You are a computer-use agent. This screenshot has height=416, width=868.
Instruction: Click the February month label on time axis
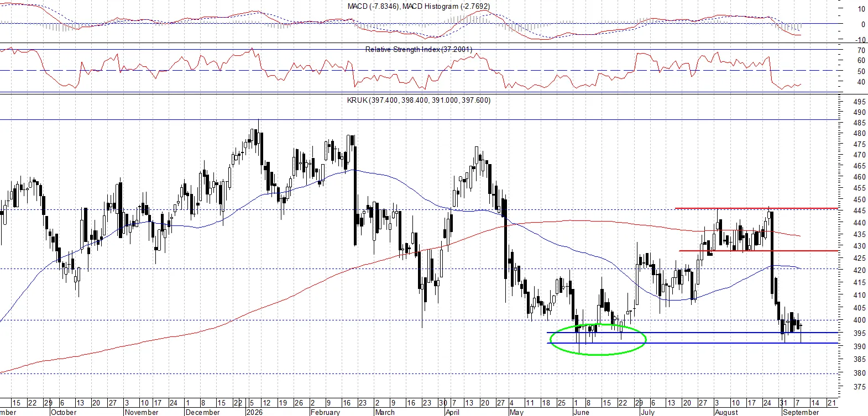point(325,412)
